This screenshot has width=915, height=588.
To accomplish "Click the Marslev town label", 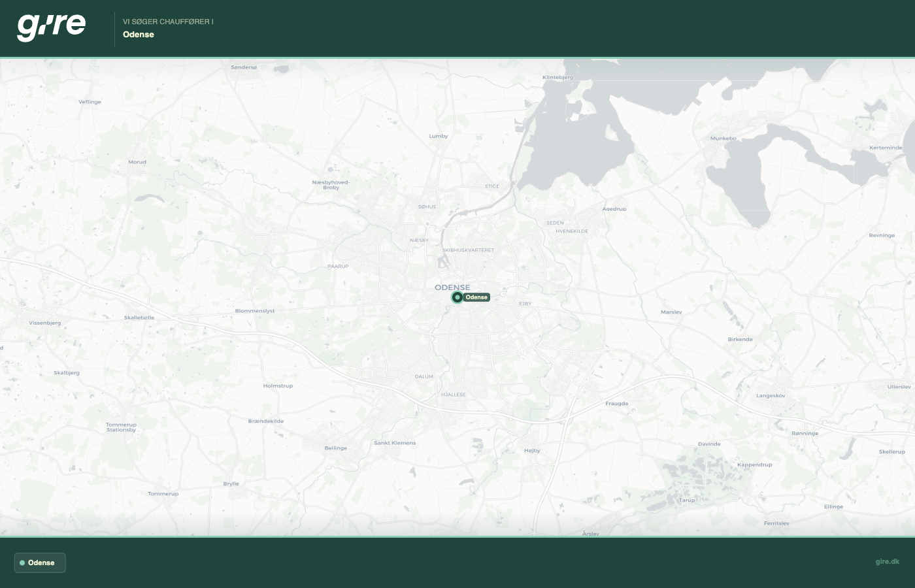I will click(x=671, y=312).
